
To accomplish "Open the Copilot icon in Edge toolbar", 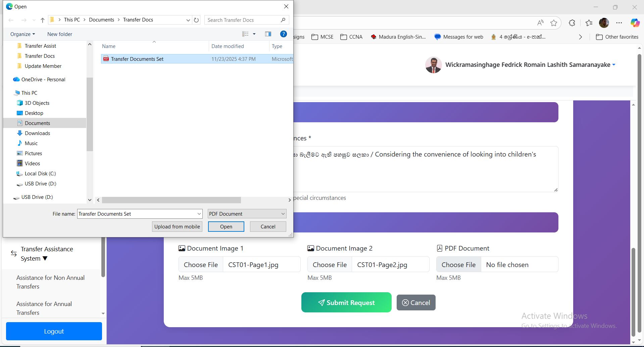I will tap(635, 23).
